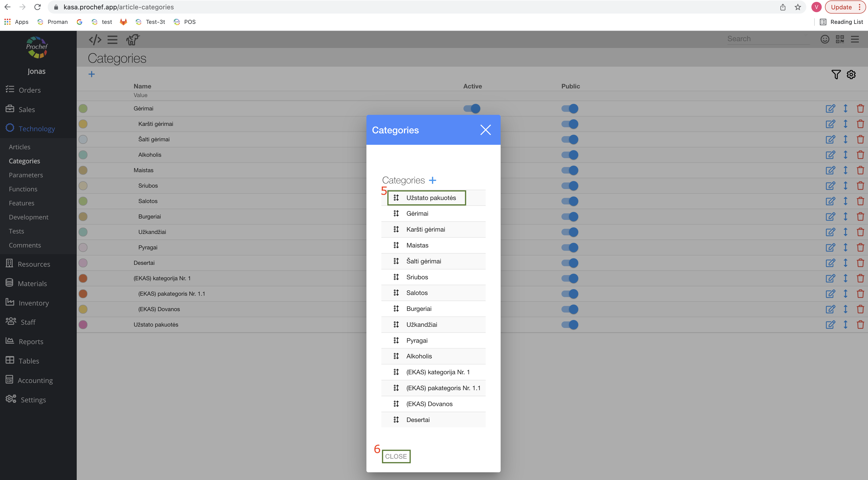868x480 pixels.
Task: Toggle Active switch for Gėrimai
Action: (472, 109)
